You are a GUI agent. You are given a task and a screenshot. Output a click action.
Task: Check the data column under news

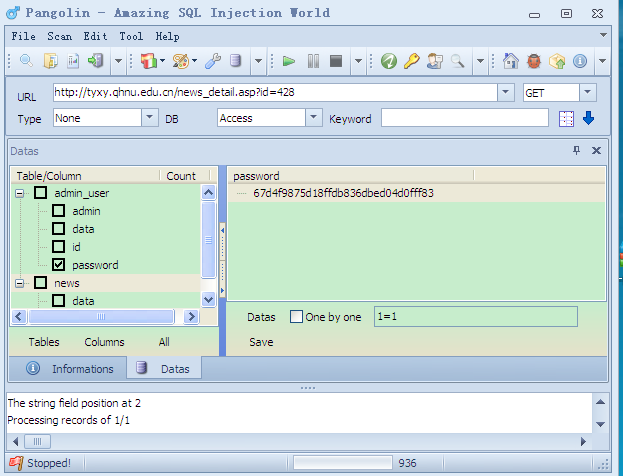click(x=58, y=301)
